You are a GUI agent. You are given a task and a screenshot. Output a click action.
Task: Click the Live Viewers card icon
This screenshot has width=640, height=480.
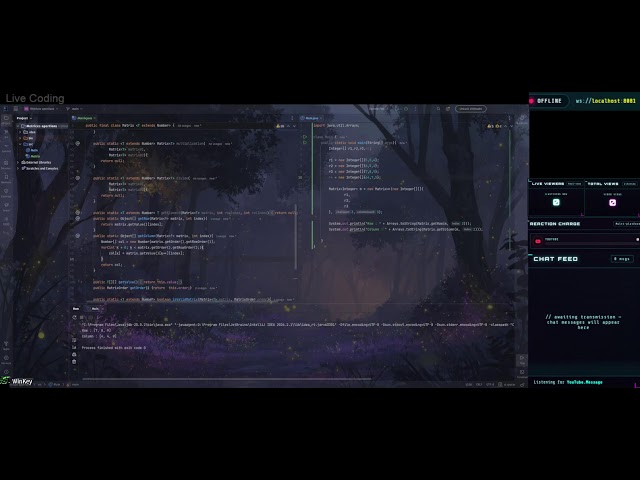point(556,202)
